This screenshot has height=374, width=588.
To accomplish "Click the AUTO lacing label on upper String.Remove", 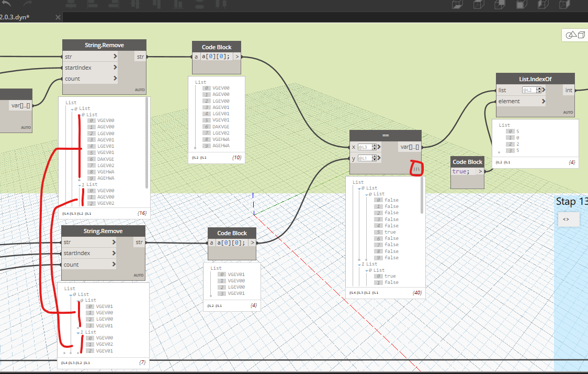I will [x=140, y=90].
